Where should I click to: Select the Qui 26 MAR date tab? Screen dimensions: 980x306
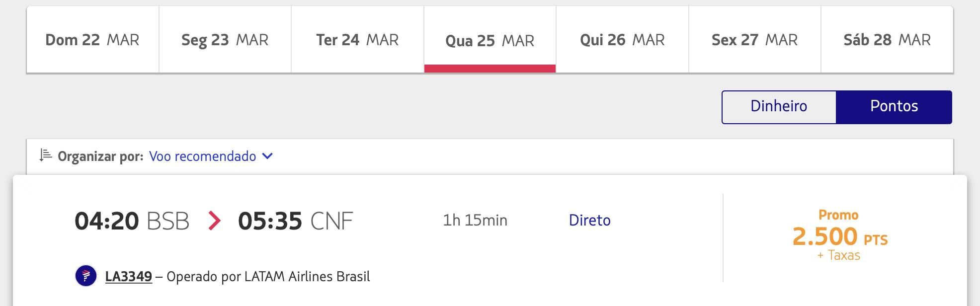pos(622,40)
